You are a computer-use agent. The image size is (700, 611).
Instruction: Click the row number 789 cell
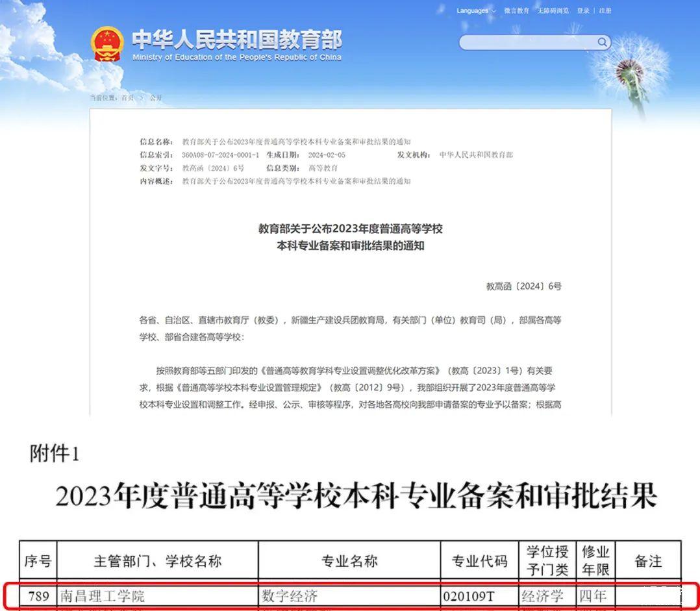tap(38, 596)
